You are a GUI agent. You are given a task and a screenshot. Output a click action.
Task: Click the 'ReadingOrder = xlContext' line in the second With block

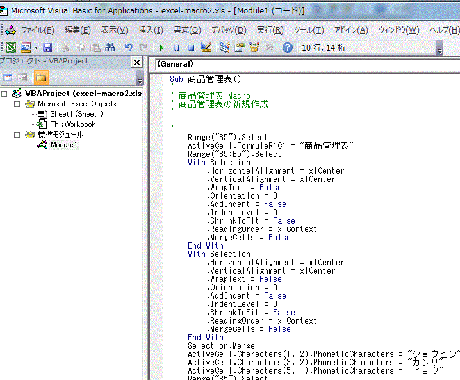coord(262,321)
